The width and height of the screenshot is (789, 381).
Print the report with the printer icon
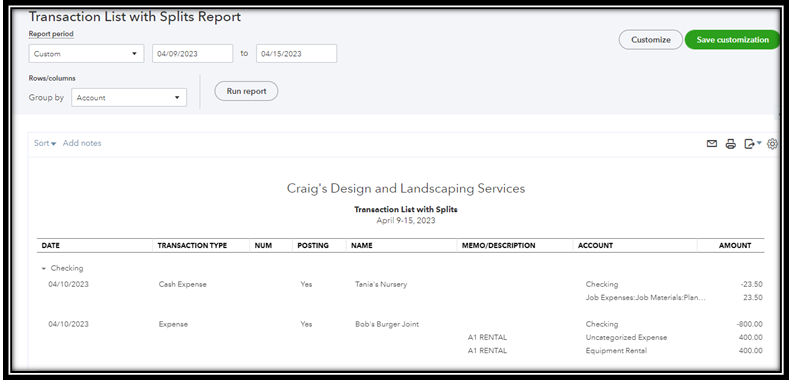click(731, 144)
